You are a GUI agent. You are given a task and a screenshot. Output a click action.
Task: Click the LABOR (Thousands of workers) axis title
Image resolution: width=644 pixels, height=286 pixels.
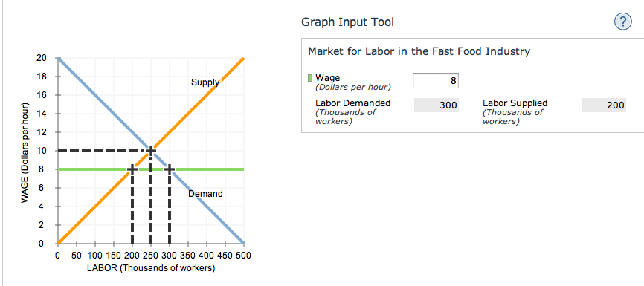[x=151, y=269]
